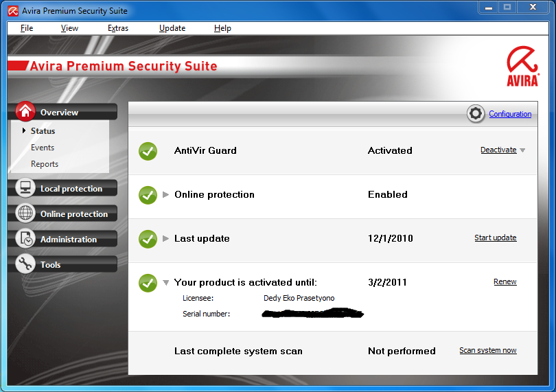Open the Deactivate dropdown arrow
This screenshot has height=392, width=556.
[522, 150]
